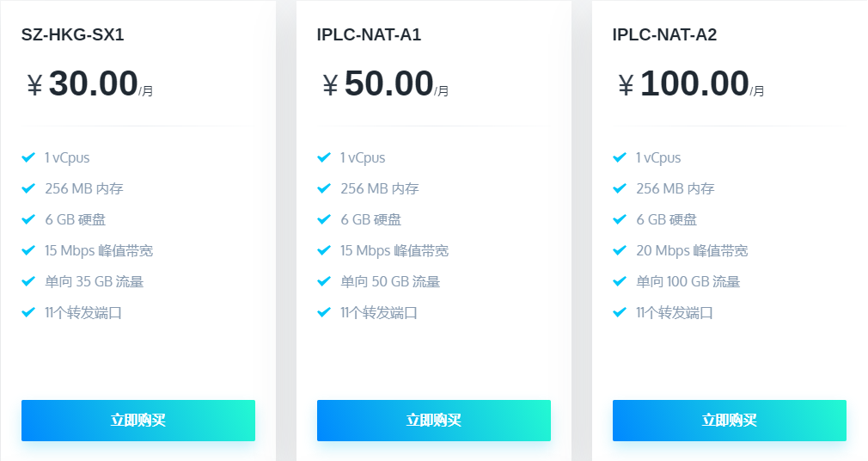Click checkmark next to 100 GB traffic

coord(620,281)
